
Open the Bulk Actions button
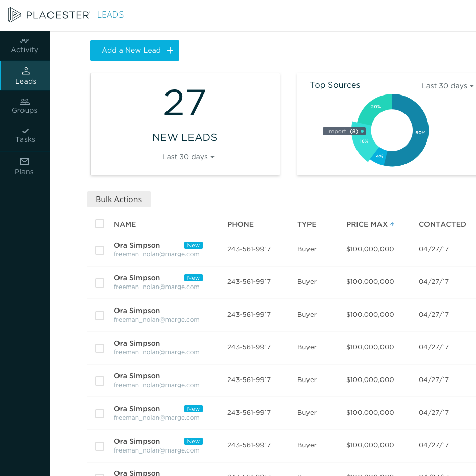(119, 199)
